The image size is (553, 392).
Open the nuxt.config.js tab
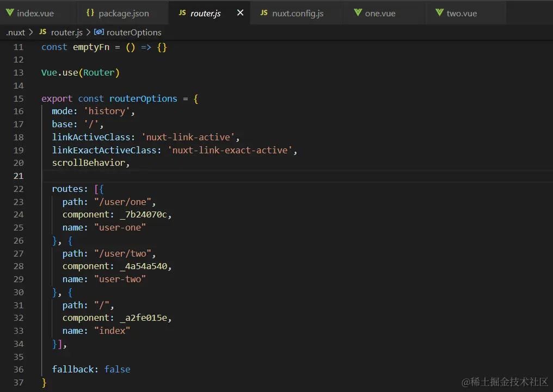click(x=296, y=14)
